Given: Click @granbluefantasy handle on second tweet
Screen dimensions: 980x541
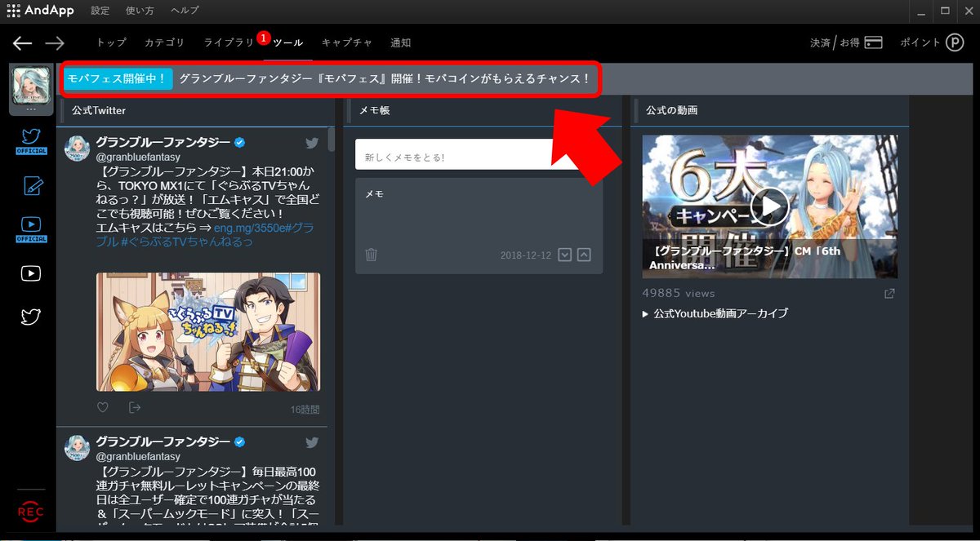Looking at the screenshot, I should pyautogui.click(x=139, y=457).
